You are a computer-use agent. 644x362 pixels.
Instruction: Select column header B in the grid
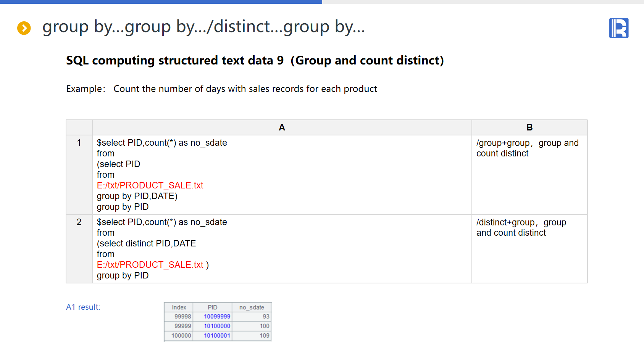click(x=529, y=127)
